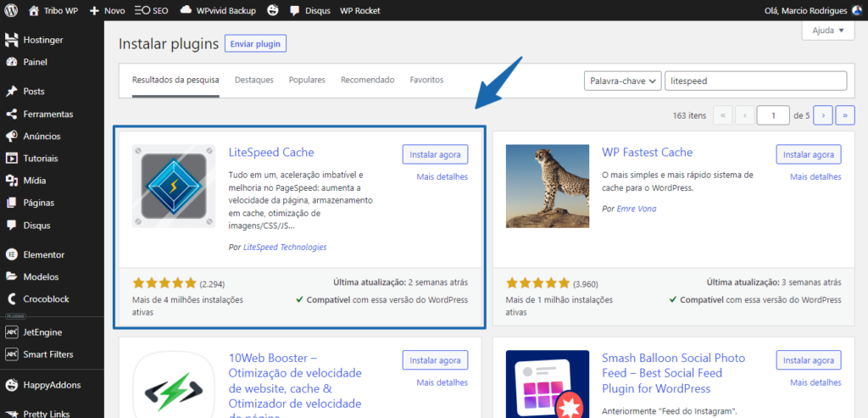Click the '(2.294)' rating count of LiteSpeed Cache
The height and width of the screenshot is (418, 868).
(x=212, y=284)
